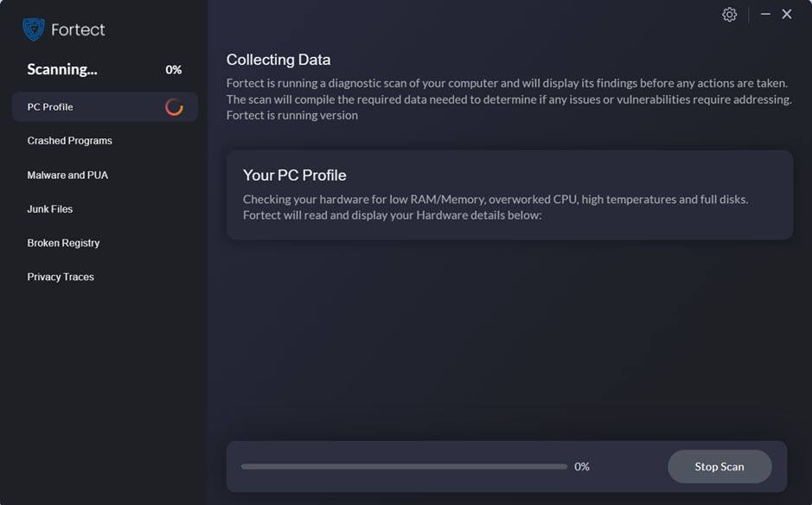Click the scan progress bar
This screenshot has width=812, height=505.
click(x=404, y=467)
